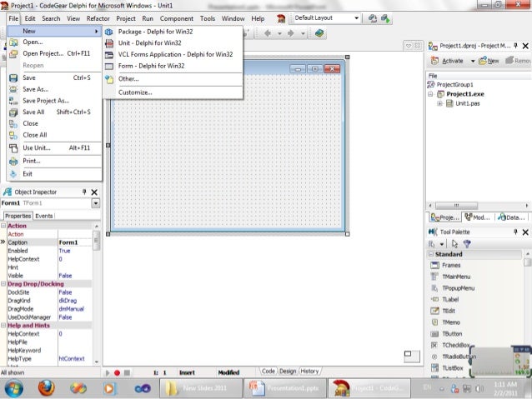Click the Exit icon in File menu

pyautogui.click(x=13, y=174)
